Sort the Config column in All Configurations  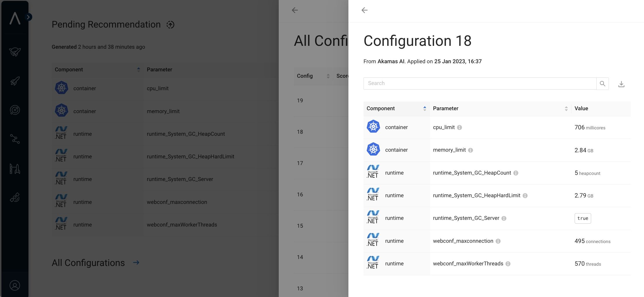(x=328, y=76)
